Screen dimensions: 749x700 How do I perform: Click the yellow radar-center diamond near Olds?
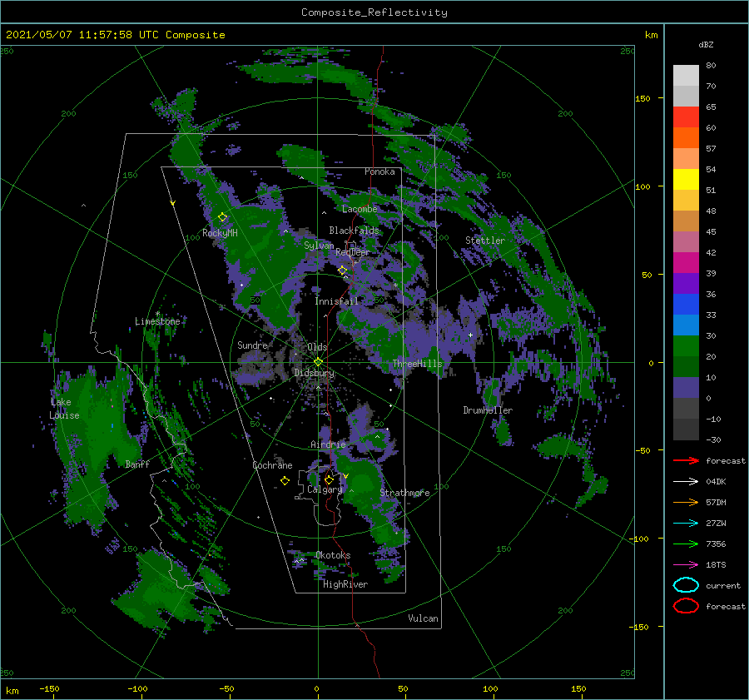(318, 362)
